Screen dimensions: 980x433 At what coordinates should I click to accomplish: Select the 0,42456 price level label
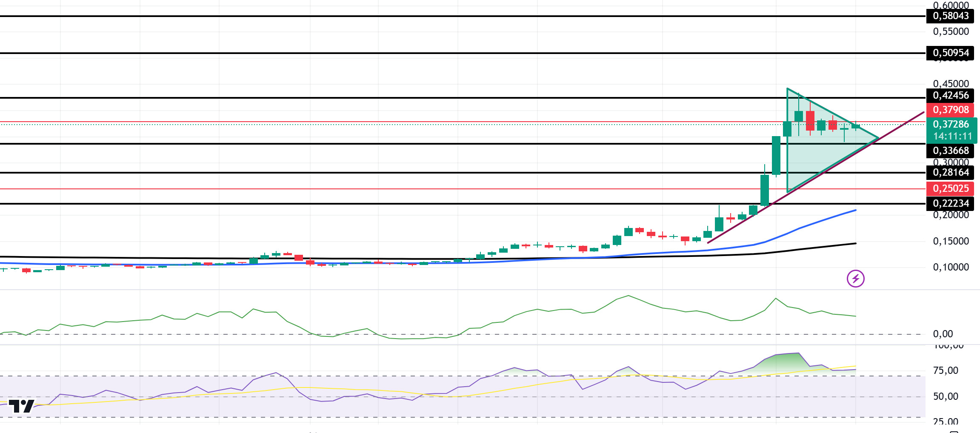pyautogui.click(x=950, y=96)
